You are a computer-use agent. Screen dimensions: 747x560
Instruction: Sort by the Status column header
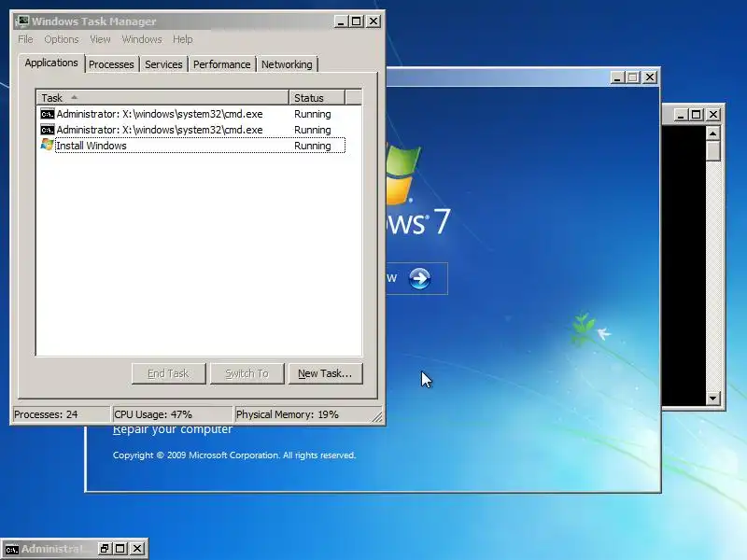317,98
